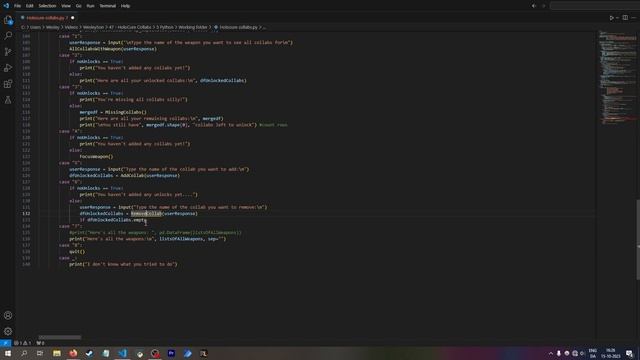
Task: Open File Explorer from the taskbar
Action: (x=57, y=353)
